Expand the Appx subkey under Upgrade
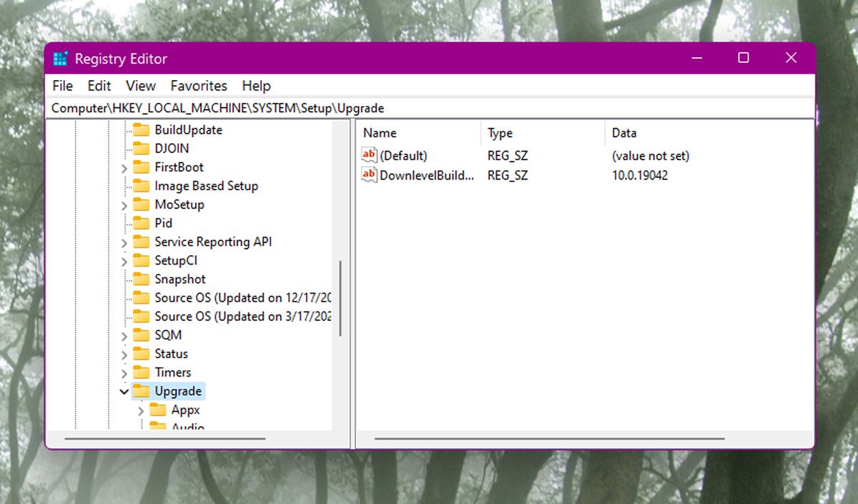Viewport: 858px width, 504px height. 140,410
